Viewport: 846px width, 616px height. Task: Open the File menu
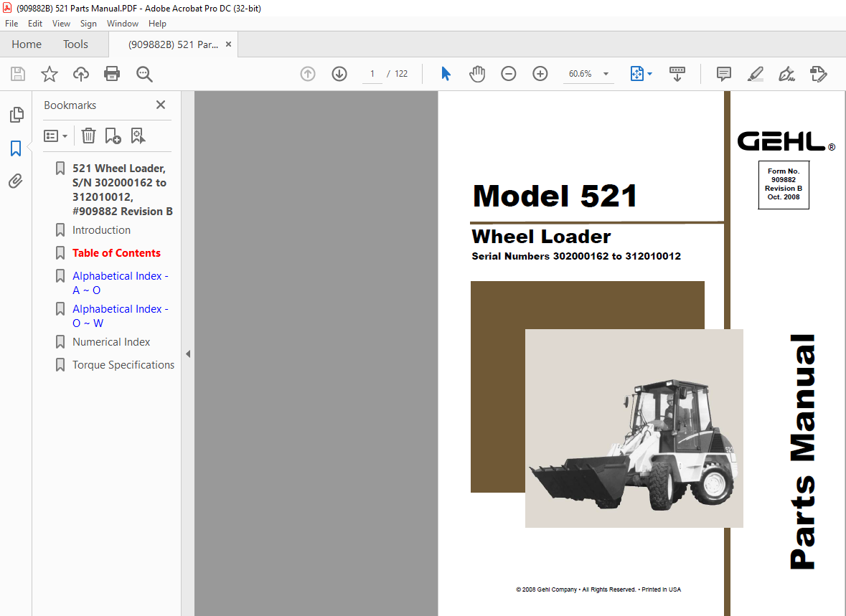[x=11, y=24]
